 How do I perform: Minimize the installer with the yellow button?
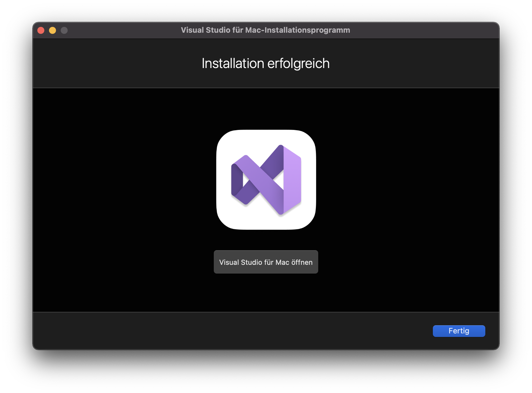pyautogui.click(x=52, y=30)
